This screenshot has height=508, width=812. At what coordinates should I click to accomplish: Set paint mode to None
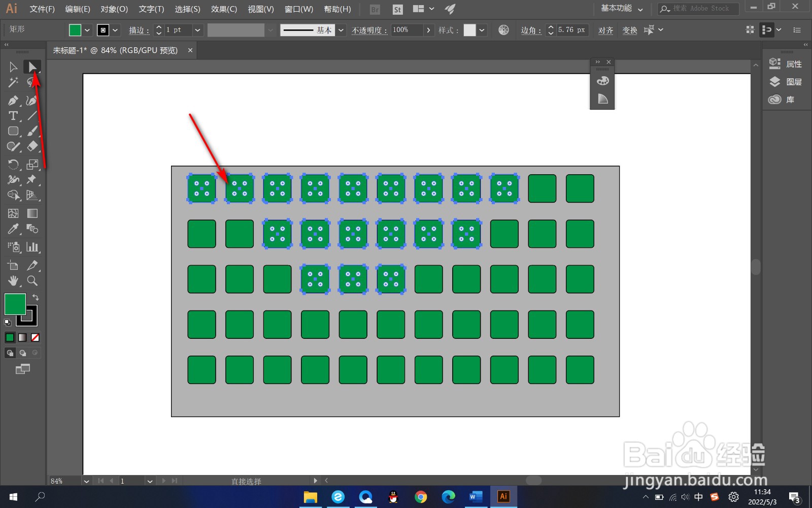pyautogui.click(x=35, y=337)
